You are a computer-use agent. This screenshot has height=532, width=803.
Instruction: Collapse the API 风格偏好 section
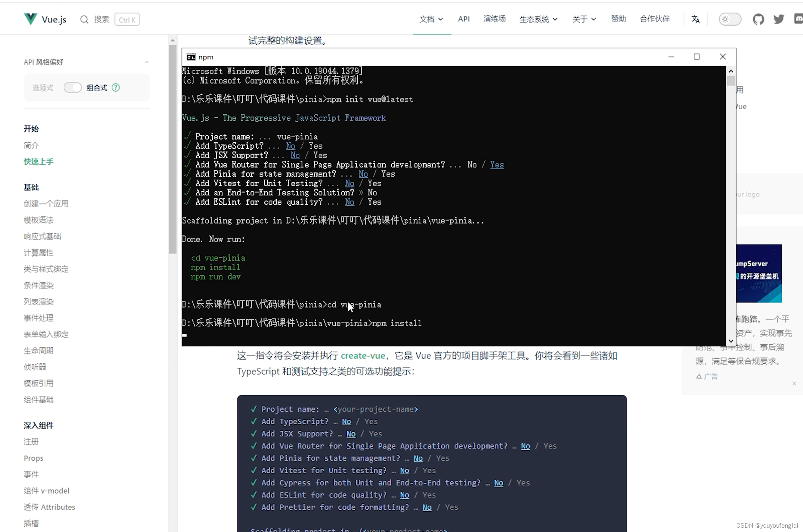point(147,62)
